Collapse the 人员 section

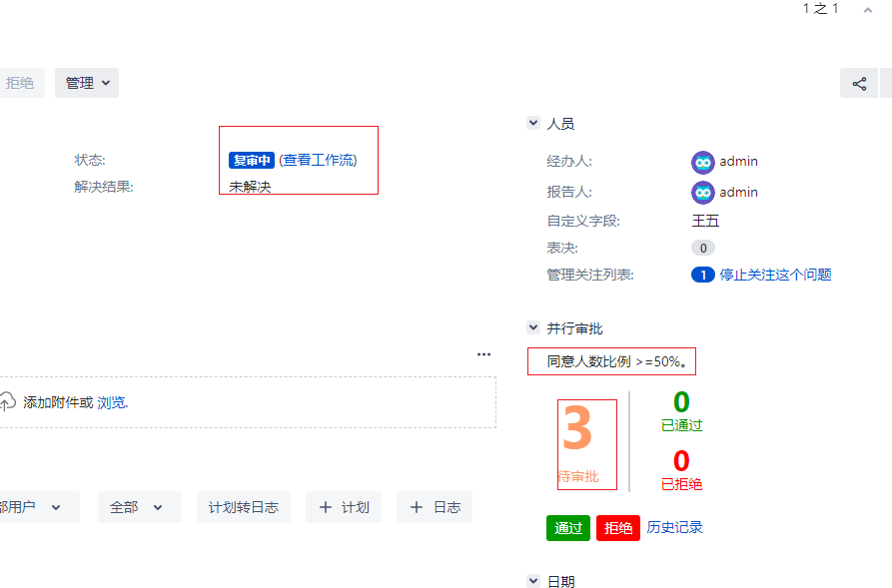click(x=533, y=124)
